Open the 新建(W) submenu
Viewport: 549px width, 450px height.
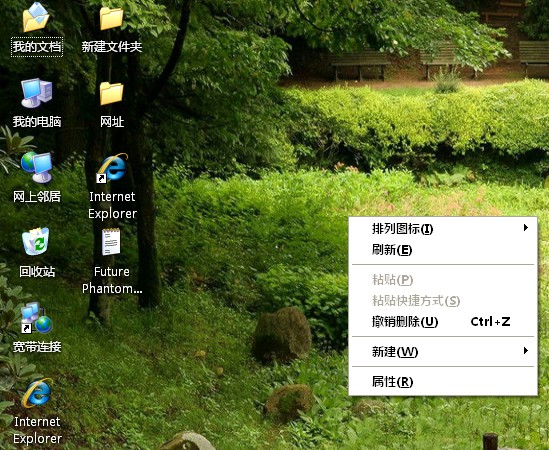click(x=443, y=352)
